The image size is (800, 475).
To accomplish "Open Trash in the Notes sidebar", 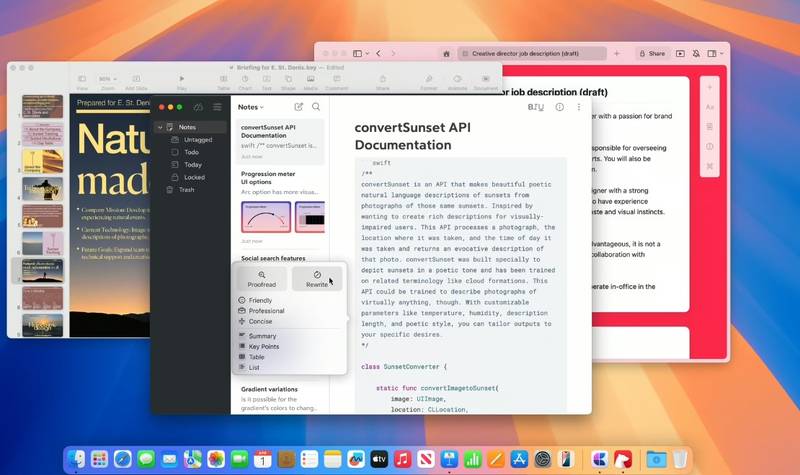I will (186, 189).
